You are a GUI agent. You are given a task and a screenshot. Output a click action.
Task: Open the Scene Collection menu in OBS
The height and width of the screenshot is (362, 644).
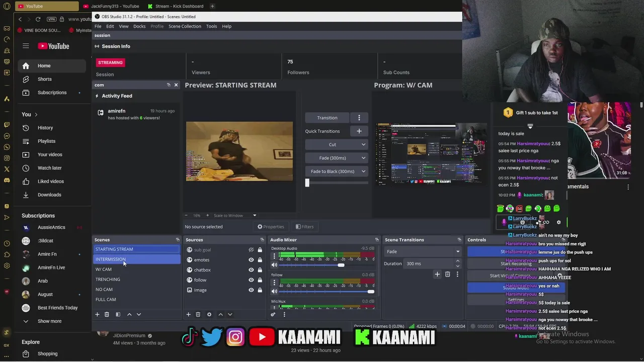coord(185,26)
